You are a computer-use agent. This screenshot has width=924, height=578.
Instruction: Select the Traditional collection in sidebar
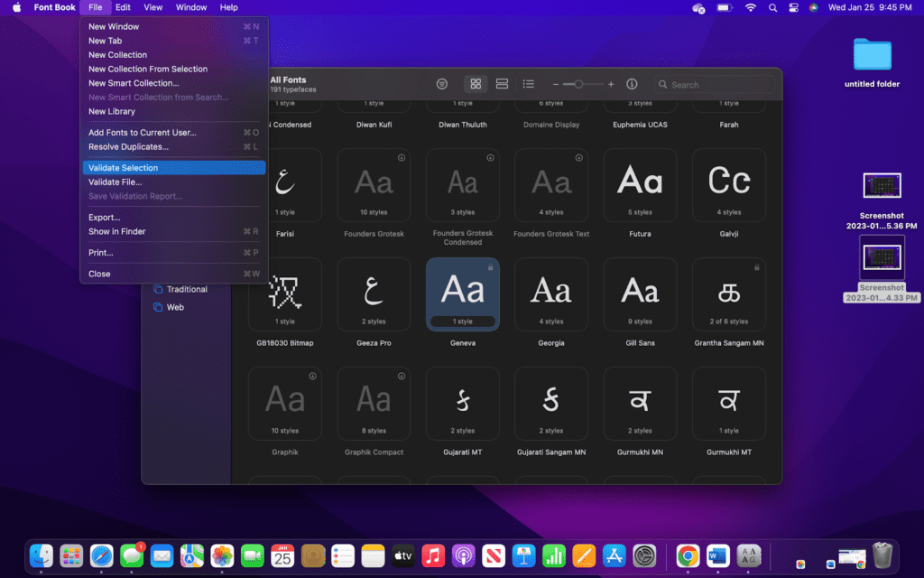[x=187, y=289]
